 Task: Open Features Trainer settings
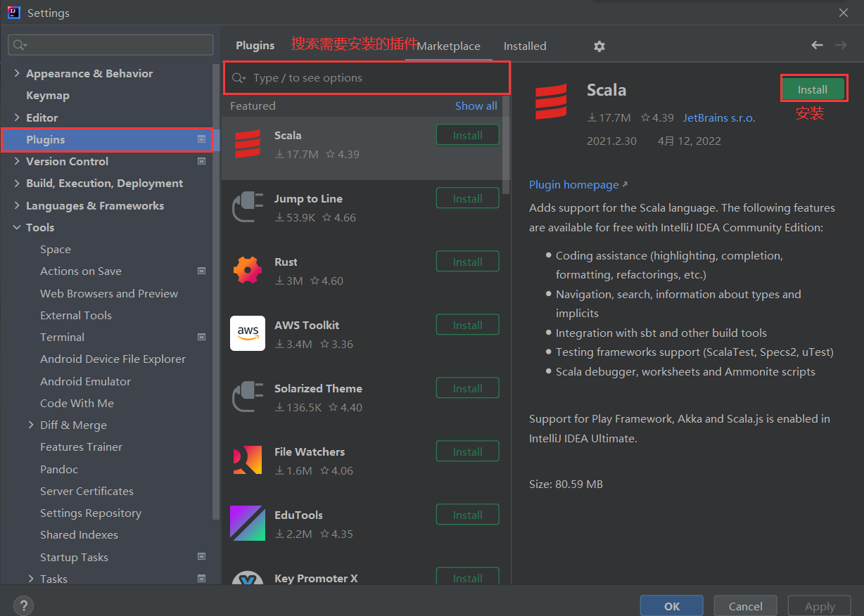[81, 447]
